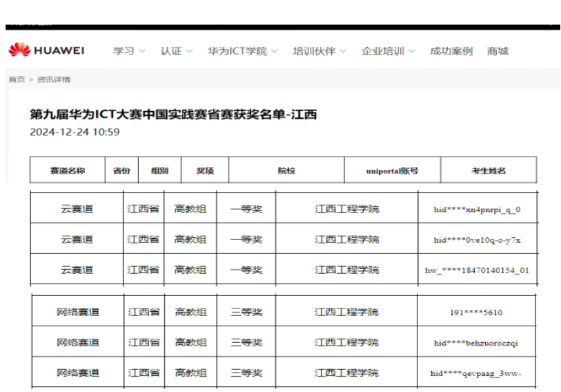Select account hid****xn4pnrpi_q_0

pos(478,209)
